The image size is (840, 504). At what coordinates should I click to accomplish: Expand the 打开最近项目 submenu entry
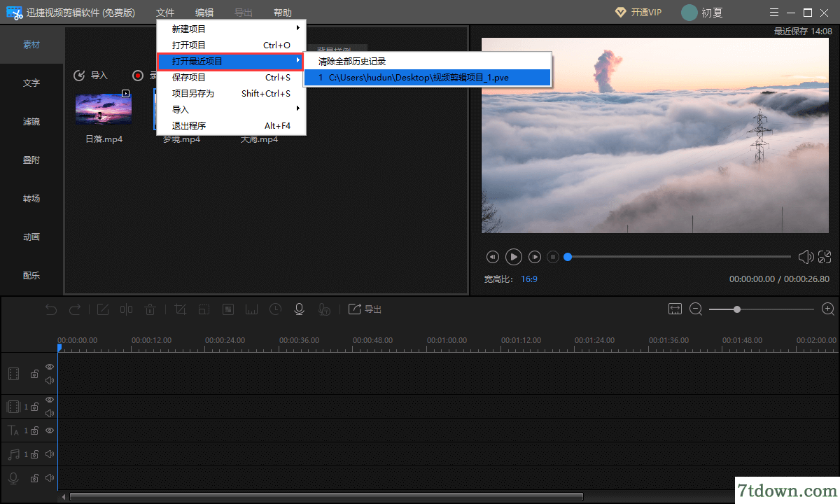coord(231,61)
